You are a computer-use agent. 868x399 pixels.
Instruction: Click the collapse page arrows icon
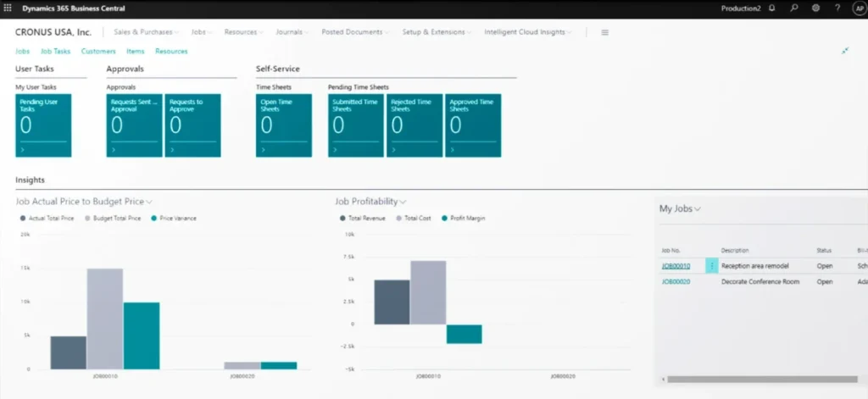845,51
